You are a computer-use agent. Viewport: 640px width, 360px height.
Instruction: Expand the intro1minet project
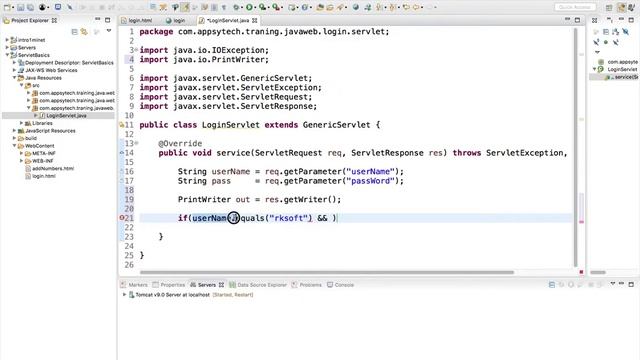[7, 40]
